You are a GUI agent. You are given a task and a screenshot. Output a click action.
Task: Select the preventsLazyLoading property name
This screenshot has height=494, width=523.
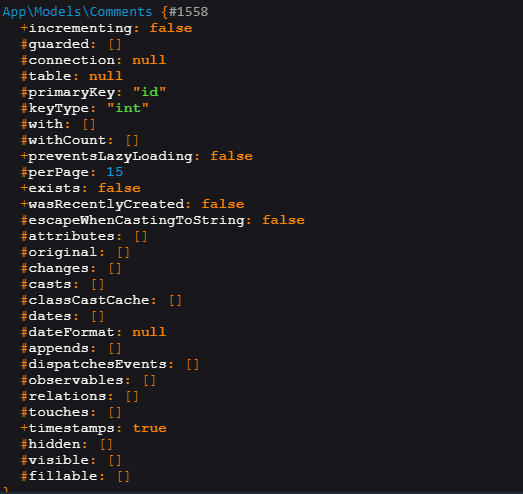[x=111, y=156]
